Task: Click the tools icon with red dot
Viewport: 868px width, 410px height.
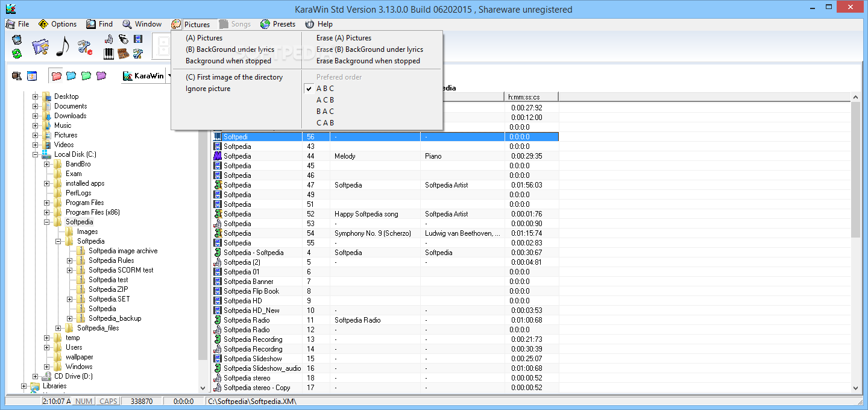Action: click(x=85, y=47)
